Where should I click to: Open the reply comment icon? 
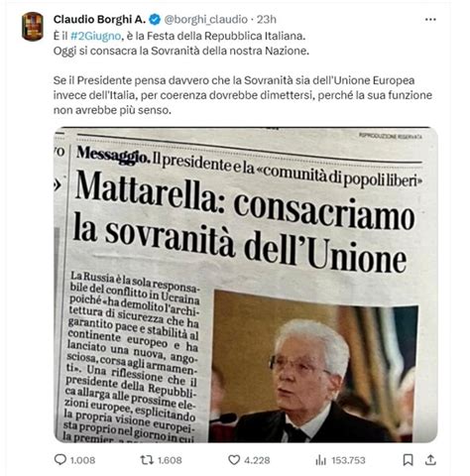60,459
